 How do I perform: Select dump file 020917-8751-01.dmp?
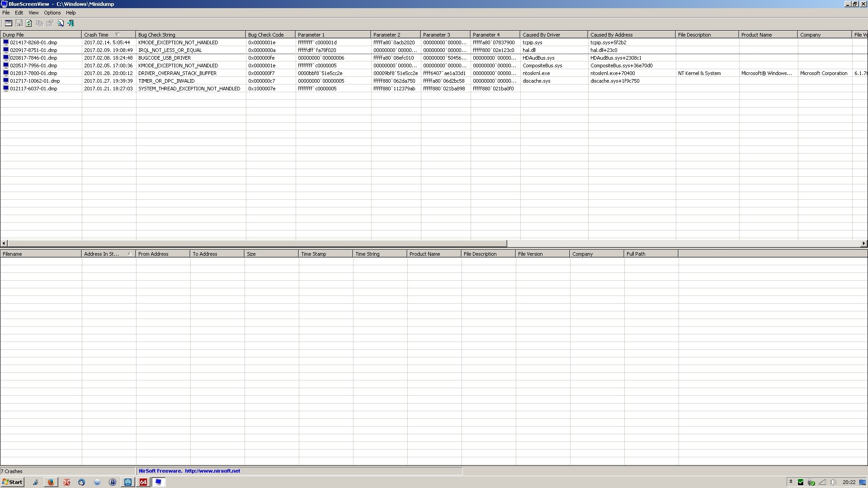point(33,50)
